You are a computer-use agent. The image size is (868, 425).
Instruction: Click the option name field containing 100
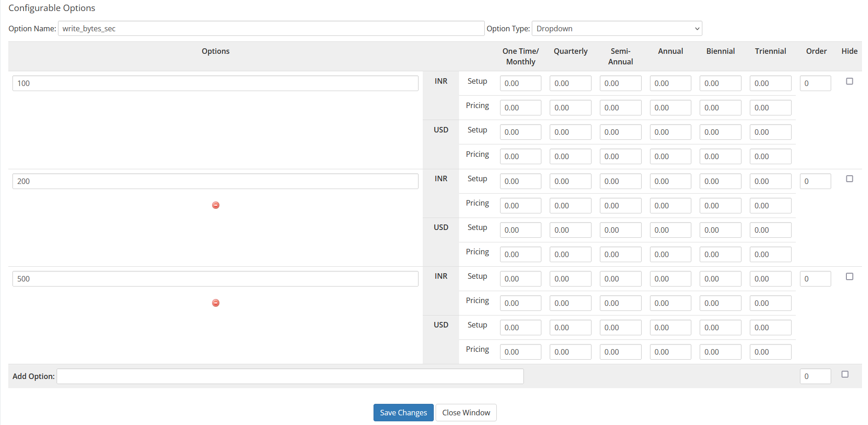(215, 83)
